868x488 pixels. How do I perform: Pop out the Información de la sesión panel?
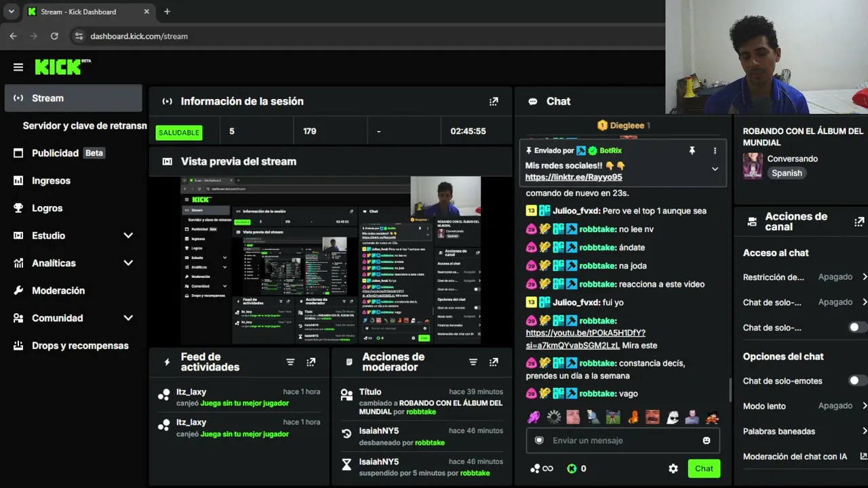pos(494,101)
